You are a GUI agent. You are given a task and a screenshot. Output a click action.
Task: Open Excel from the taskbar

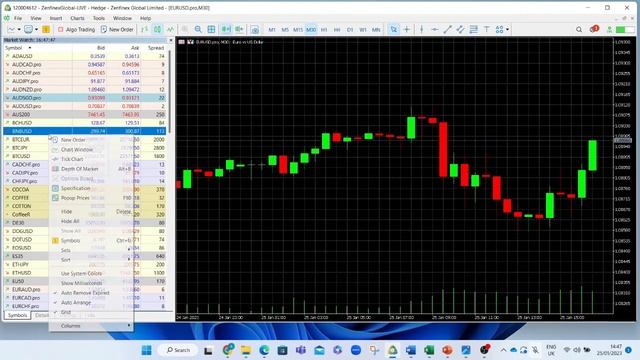(429, 350)
